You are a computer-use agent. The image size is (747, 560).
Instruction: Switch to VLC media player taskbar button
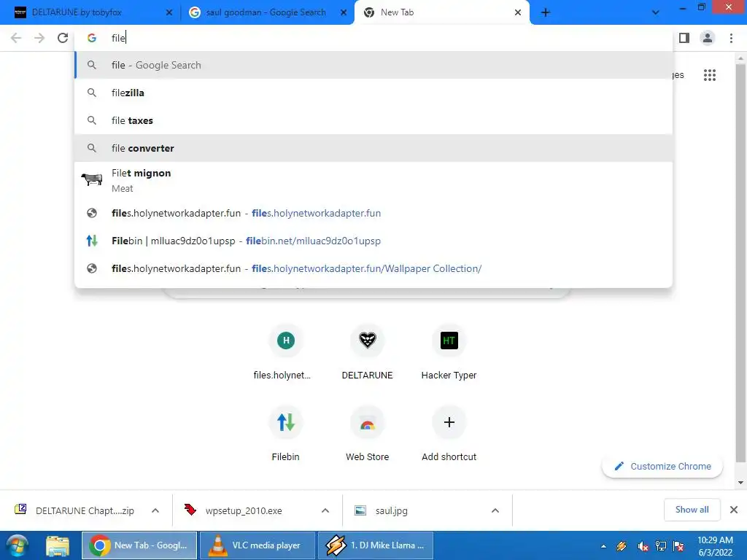(258, 545)
